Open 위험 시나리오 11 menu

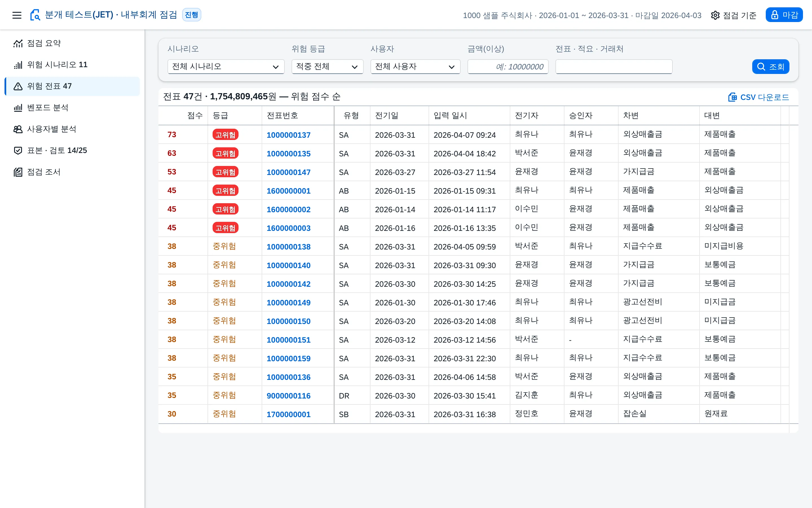[x=72, y=65]
